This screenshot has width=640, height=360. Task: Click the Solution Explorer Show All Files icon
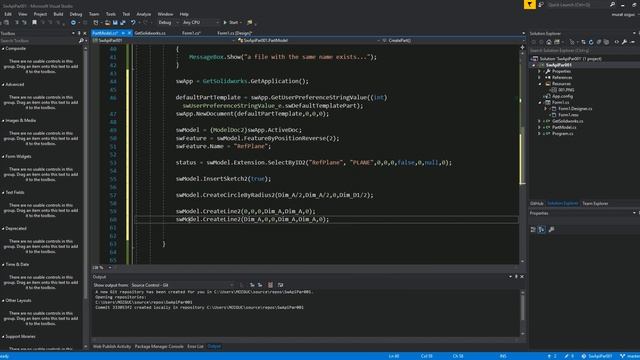click(x=607, y=42)
